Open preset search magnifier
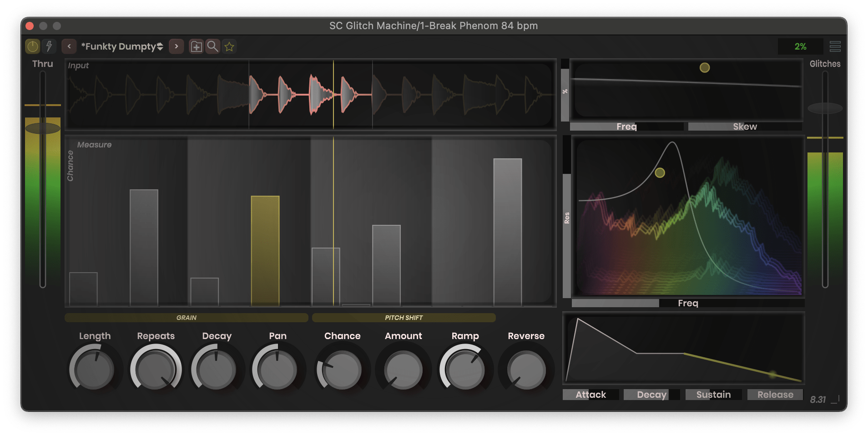Image resolution: width=868 pixels, height=436 pixels. 212,46
